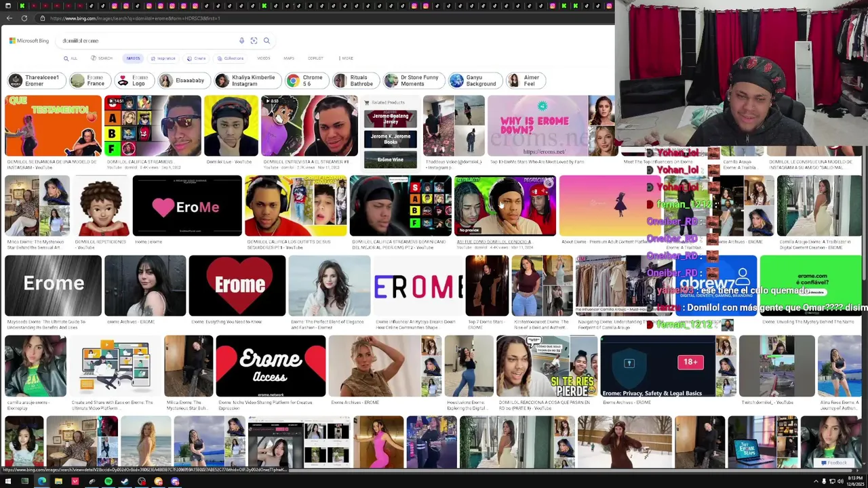The height and width of the screenshot is (488, 868).
Task: Click the Jerome K. Jerome Books product
Action: click(x=390, y=139)
